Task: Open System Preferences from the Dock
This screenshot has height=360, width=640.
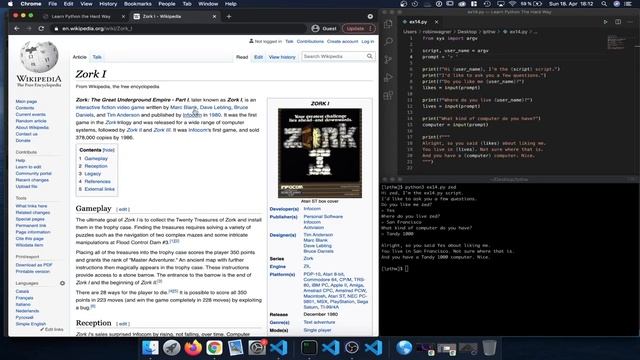Action: click(257, 347)
